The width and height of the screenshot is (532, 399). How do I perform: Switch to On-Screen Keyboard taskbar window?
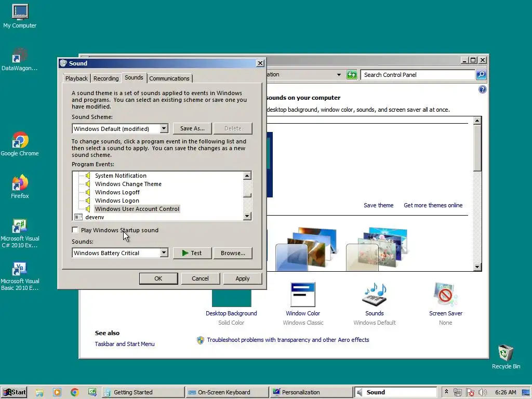pyautogui.click(x=227, y=392)
